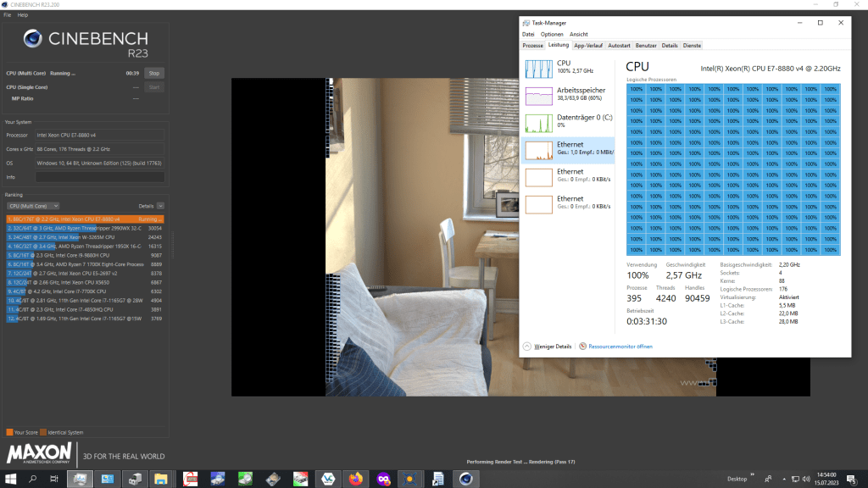868x488 pixels.
Task: Open the Cinebench Help menu
Action: click(x=23, y=15)
